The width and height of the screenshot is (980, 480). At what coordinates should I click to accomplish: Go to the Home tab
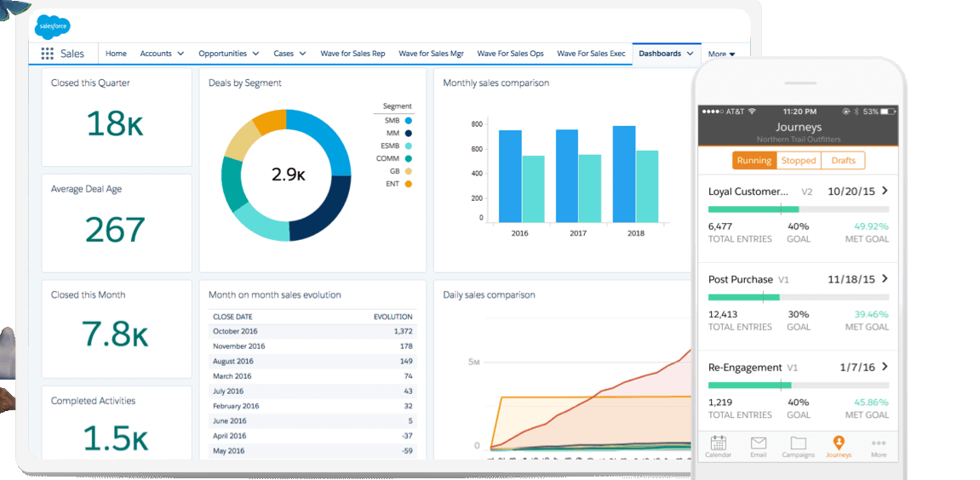click(x=116, y=54)
